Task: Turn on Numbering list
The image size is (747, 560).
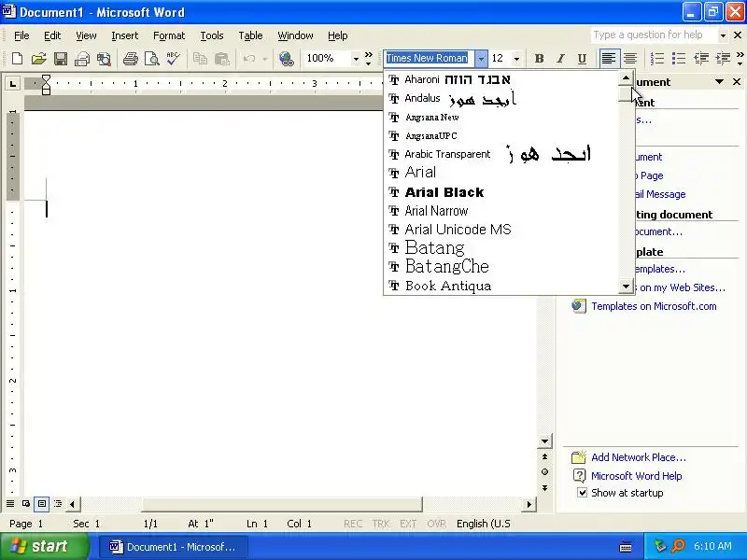Action: [657, 59]
